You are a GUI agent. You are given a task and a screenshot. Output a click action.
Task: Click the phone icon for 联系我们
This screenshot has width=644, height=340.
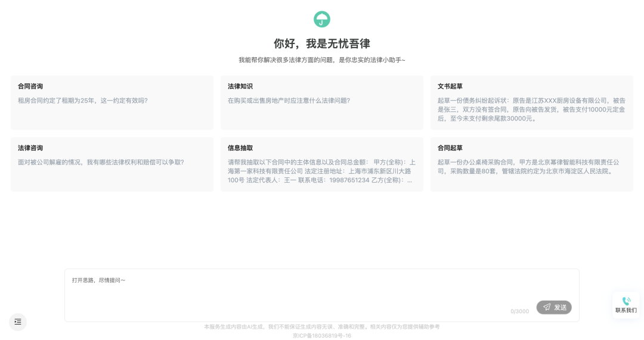[x=626, y=301]
